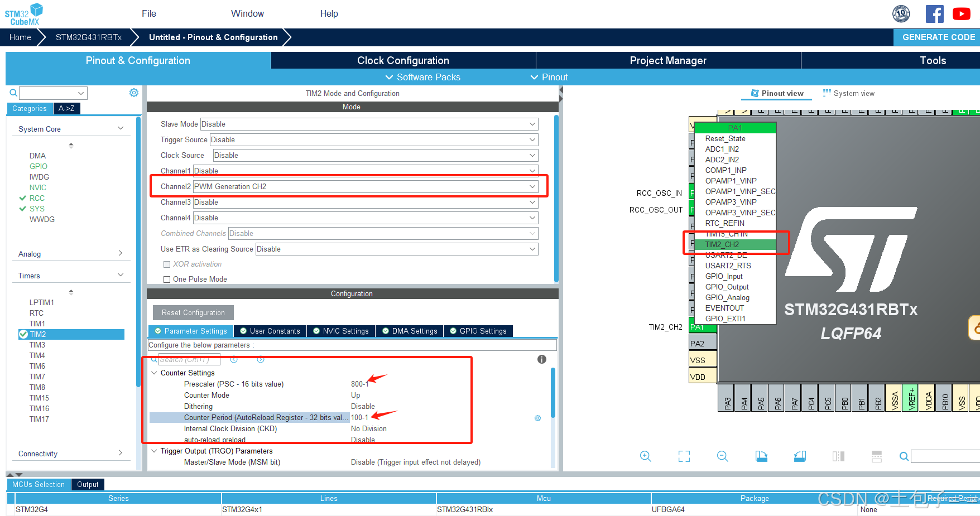Click the STM32CubeMX logo
Screen dimensions: 980x516
[x=24, y=14]
